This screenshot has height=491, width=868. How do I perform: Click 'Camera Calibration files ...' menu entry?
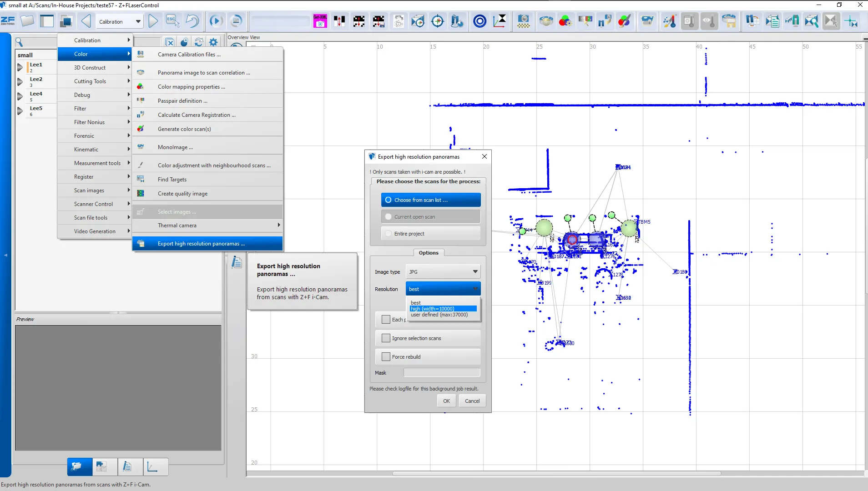pyautogui.click(x=207, y=55)
